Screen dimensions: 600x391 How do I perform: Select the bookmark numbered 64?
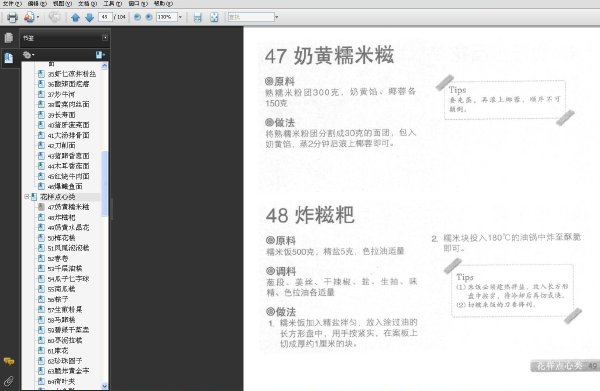point(61,381)
